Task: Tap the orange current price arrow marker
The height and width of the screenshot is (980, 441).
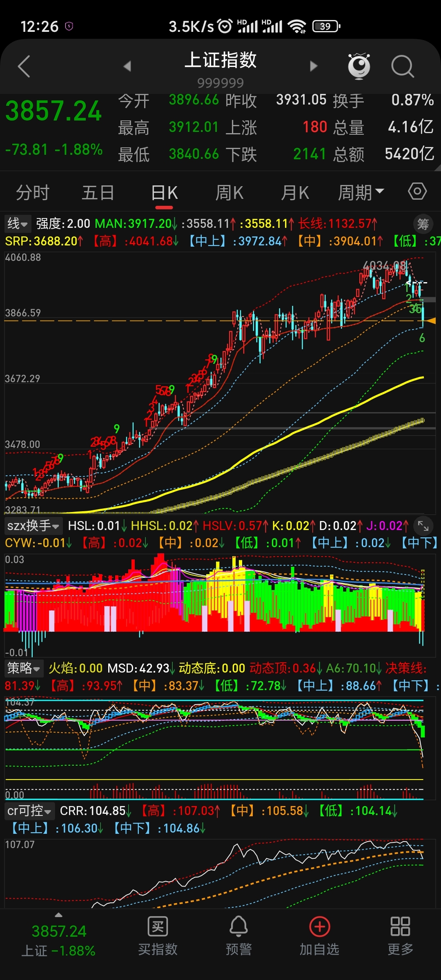Action: pyautogui.click(x=431, y=321)
